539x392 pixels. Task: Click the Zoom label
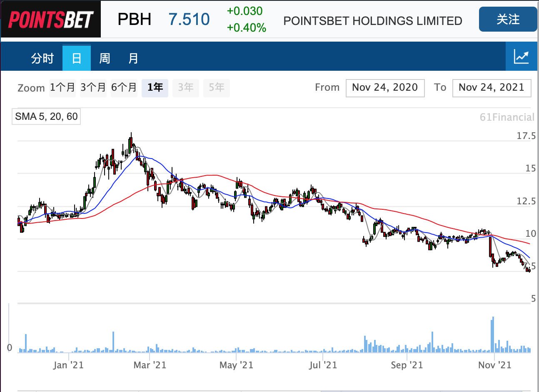point(31,88)
